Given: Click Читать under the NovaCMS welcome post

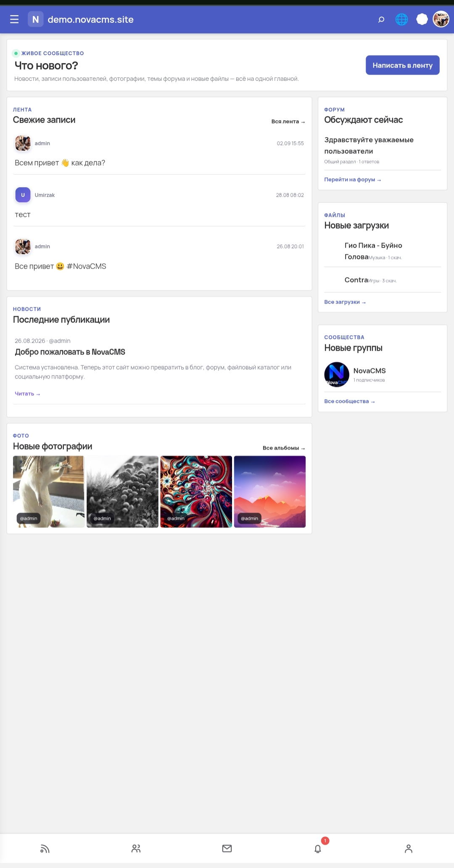Looking at the screenshot, I should pos(27,394).
